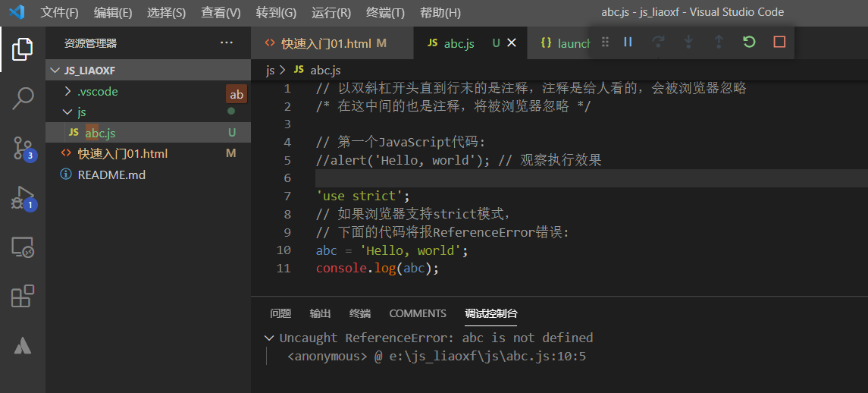Open Remote Explorer icon in activity bar

[22, 247]
